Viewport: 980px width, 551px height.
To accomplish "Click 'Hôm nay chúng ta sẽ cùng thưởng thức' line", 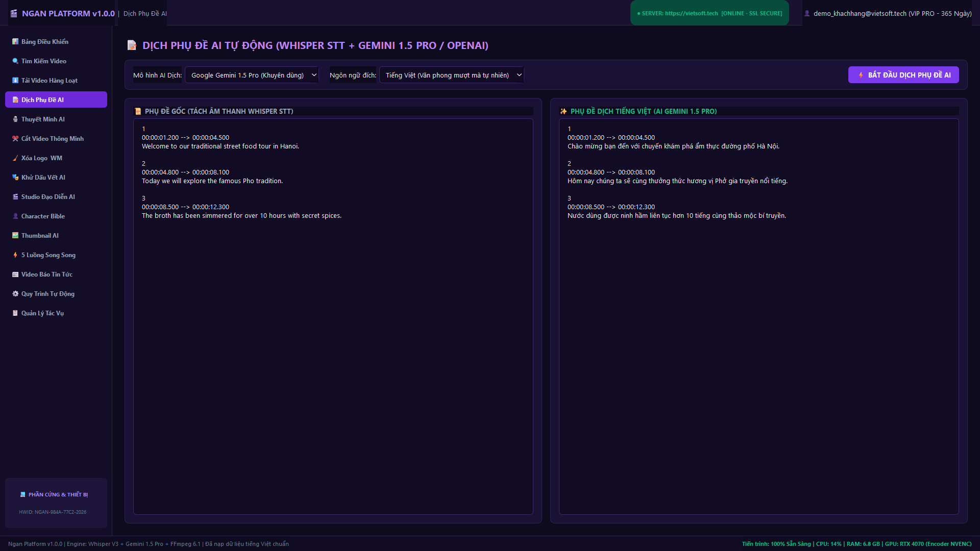I will point(677,181).
